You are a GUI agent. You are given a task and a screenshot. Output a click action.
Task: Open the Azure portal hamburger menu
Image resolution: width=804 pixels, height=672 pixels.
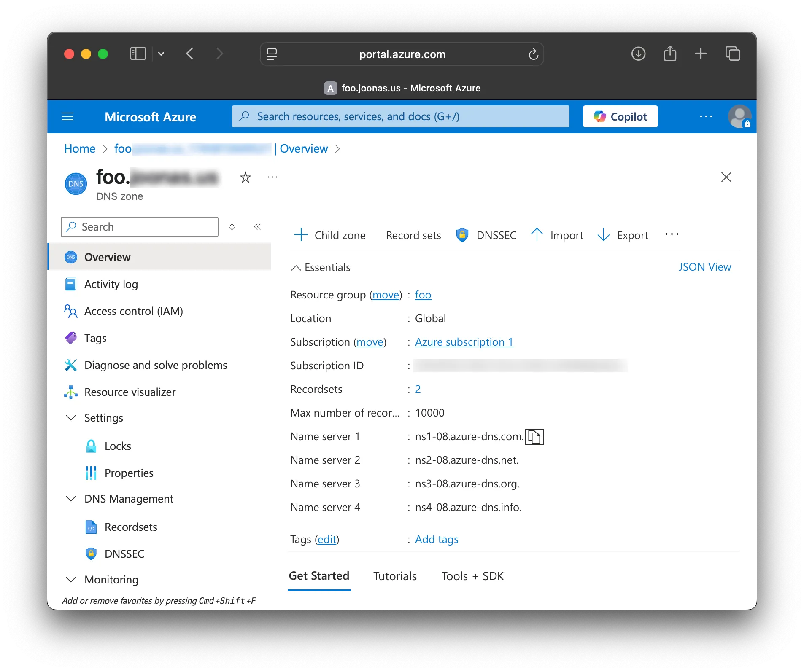pyautogui.click(x=67, y=117)
